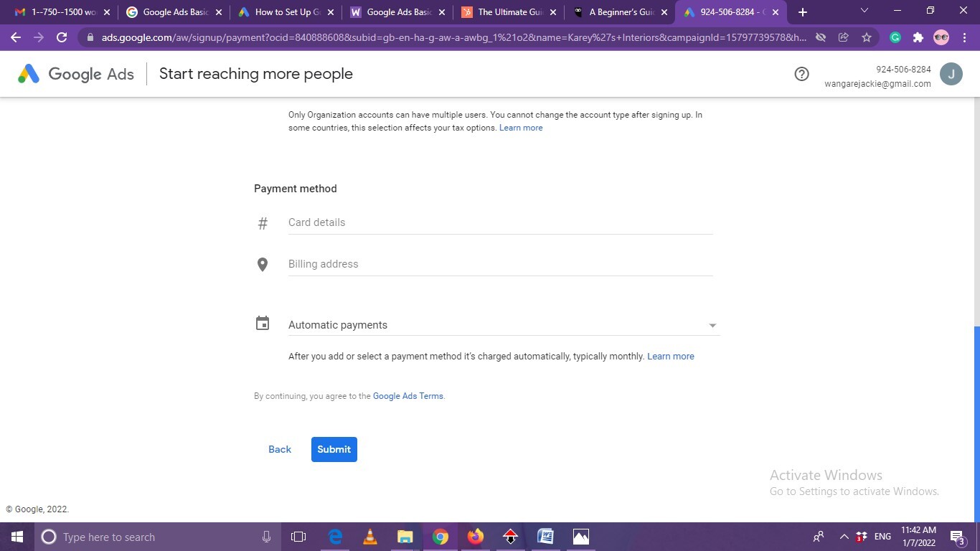
Task: Open the tab search chevron in Chrome
Action: click(864, 11)
